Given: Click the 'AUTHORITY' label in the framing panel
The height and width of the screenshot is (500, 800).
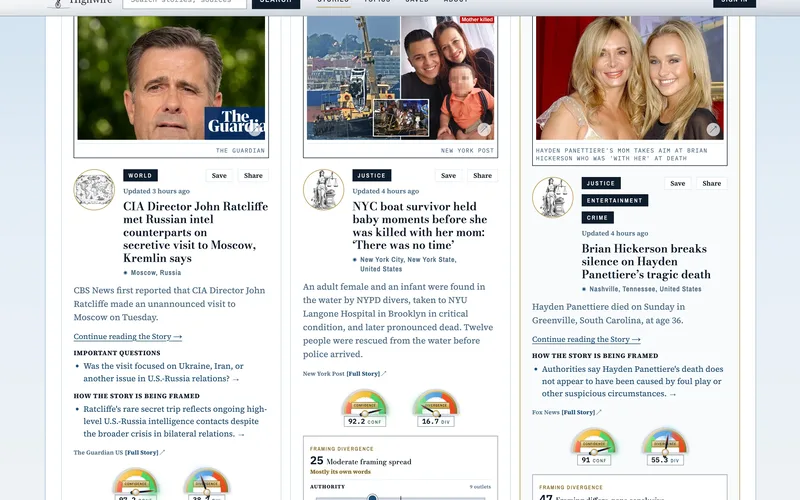Looking at the screenshot, I should point(328,487).
